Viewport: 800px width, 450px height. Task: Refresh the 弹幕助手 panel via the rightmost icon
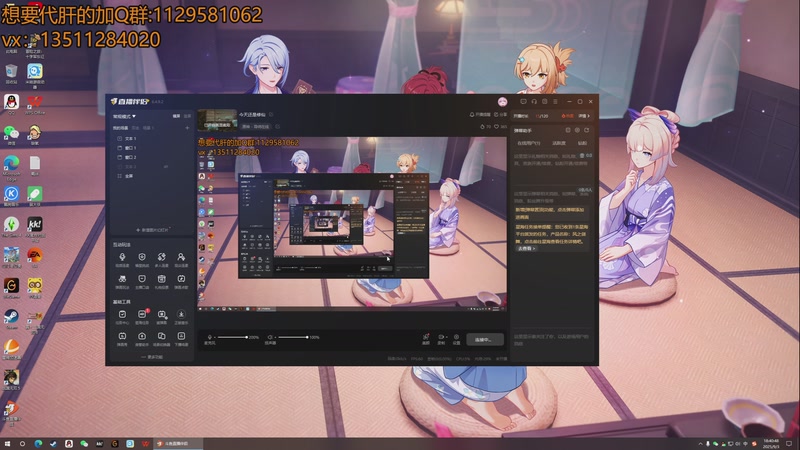pyautogui.click(x=587, y=131)
